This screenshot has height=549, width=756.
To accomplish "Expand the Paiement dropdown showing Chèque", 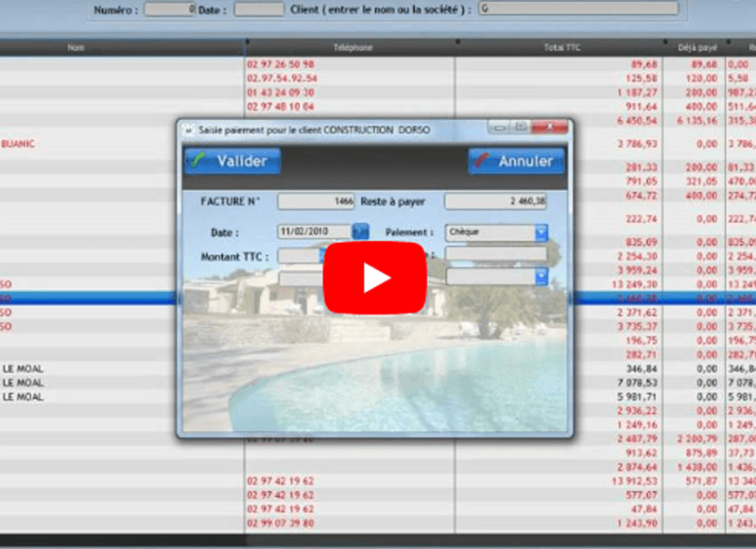I will tap(541, 232).
